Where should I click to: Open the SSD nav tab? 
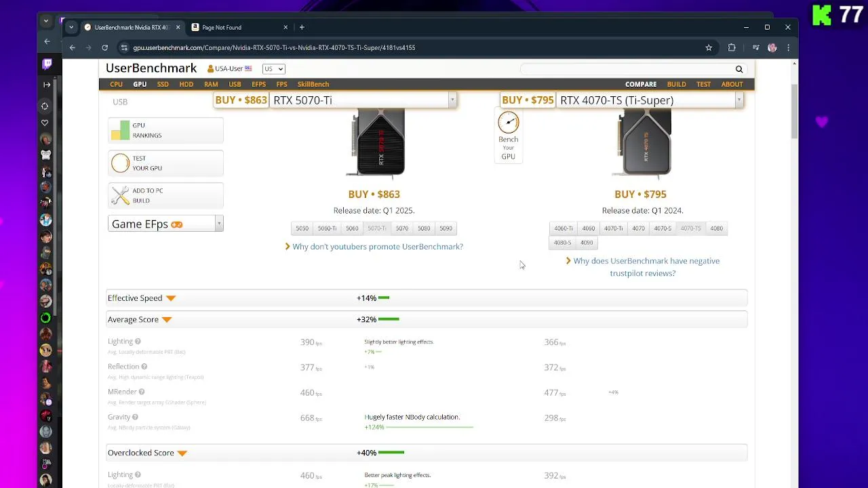[x=163, y=84]
